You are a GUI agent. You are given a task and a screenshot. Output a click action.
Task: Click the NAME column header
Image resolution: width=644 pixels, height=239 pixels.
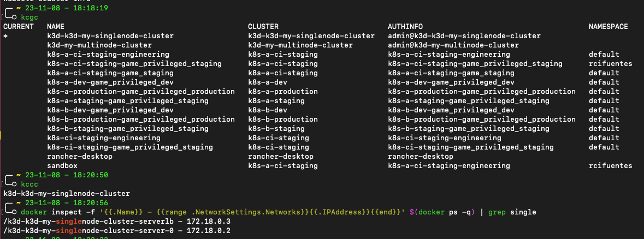point(56,27)
